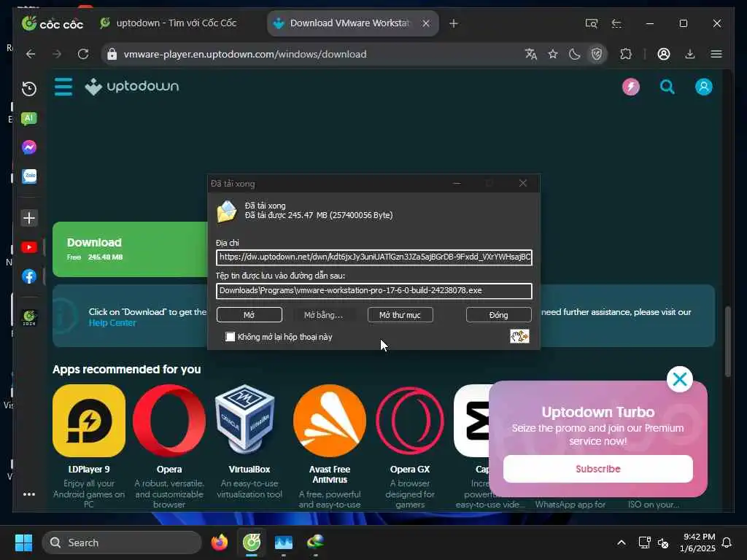Image resolution: width=747 pixels, height=560 pixels.
Task: Open the ad-block shield icon
Action: click(x=597, y=54)
